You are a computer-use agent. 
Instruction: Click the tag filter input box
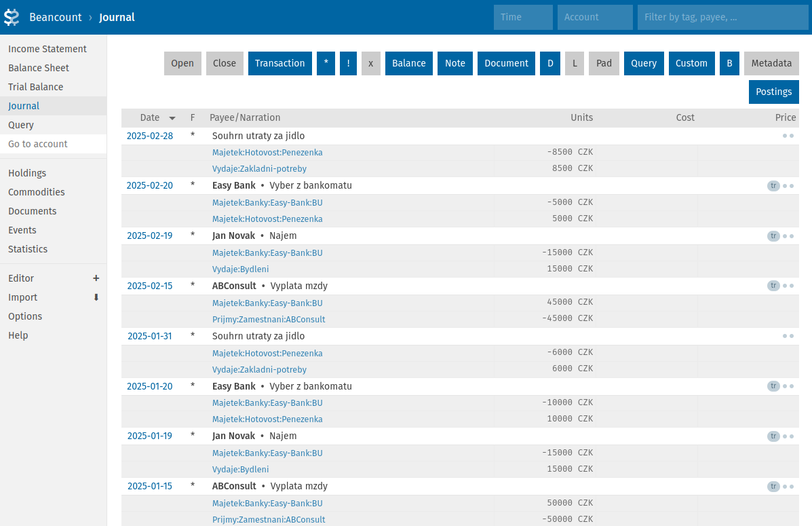tap(722, 17)
